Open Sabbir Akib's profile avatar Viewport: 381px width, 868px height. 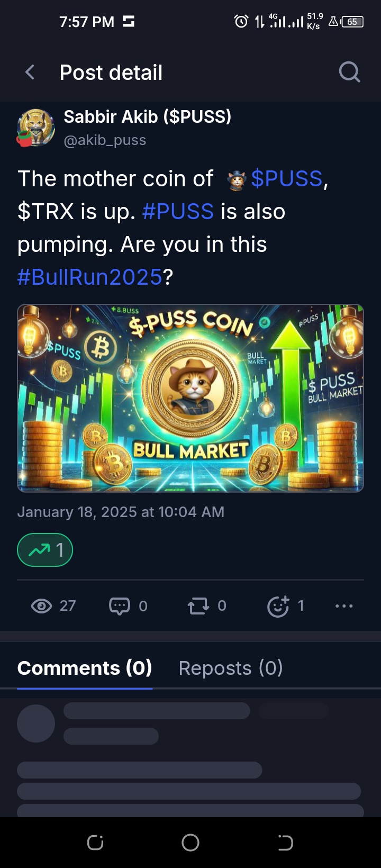35,128
